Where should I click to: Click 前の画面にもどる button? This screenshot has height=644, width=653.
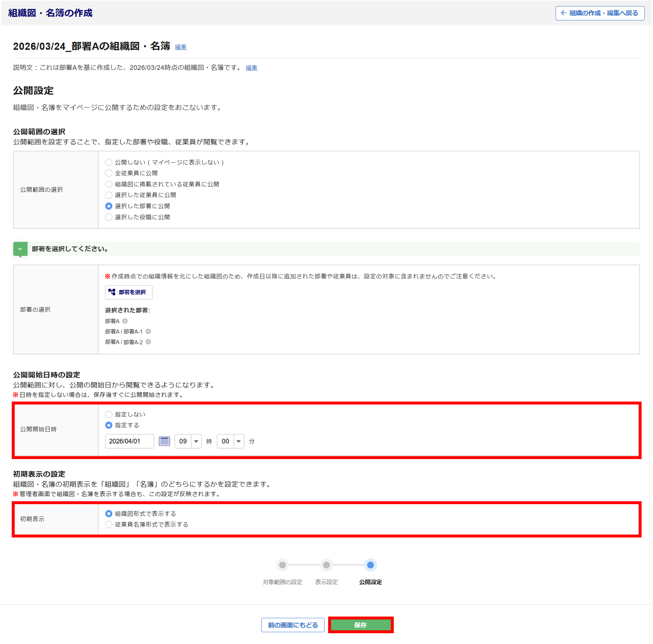coord(293,625)
